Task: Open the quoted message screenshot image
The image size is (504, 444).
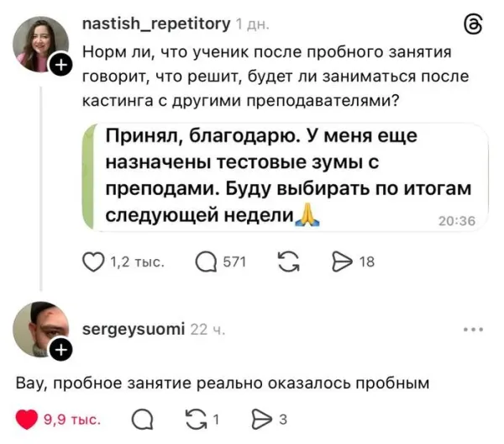Action: 286,177
